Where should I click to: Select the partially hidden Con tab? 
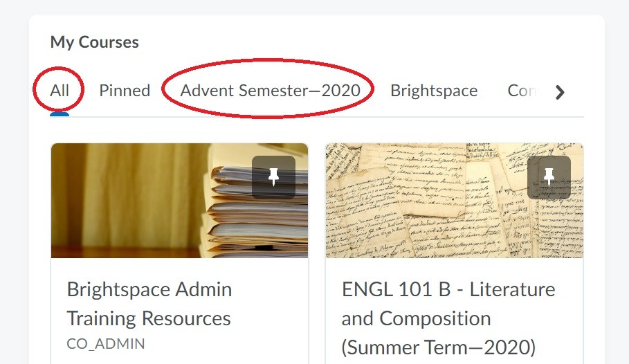(522, 91)
